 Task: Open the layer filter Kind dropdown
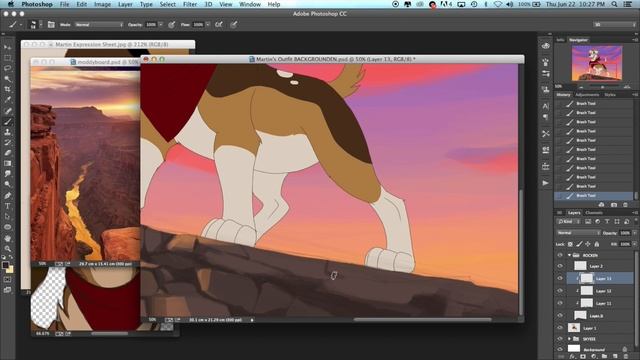(x=569, y=222)
